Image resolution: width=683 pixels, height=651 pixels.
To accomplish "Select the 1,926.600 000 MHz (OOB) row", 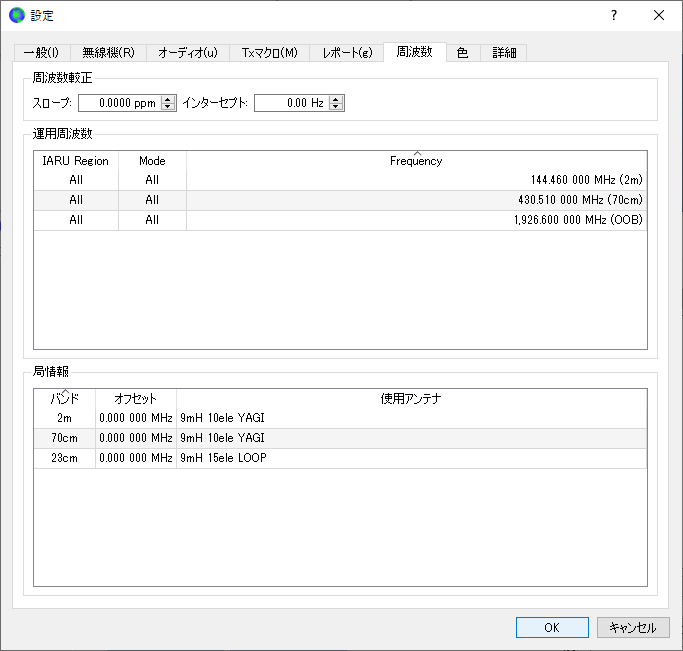I will (x=340, y=220).
